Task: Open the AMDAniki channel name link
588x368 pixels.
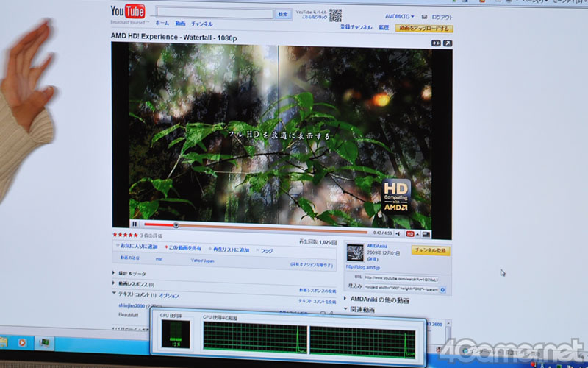Action: point(377,246)
